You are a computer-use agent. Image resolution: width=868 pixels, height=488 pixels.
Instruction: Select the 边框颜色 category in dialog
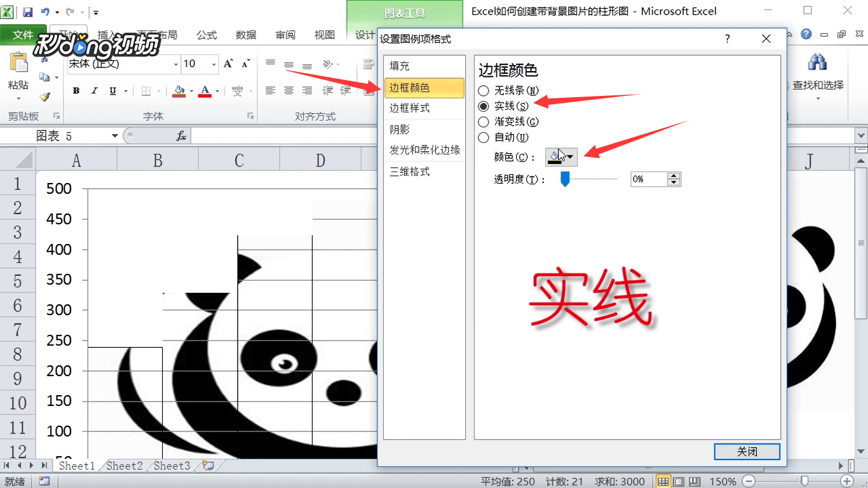424,88
